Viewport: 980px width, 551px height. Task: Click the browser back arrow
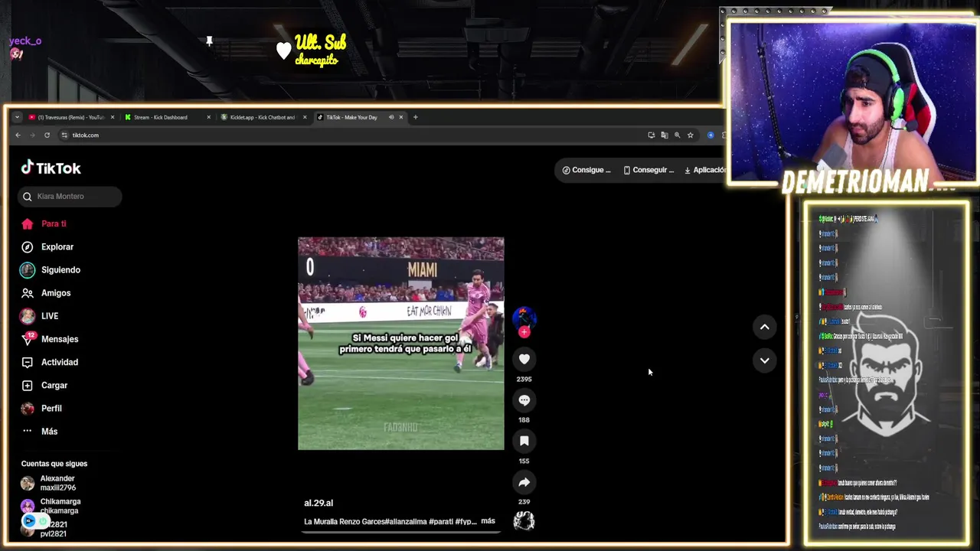point(18,135)
